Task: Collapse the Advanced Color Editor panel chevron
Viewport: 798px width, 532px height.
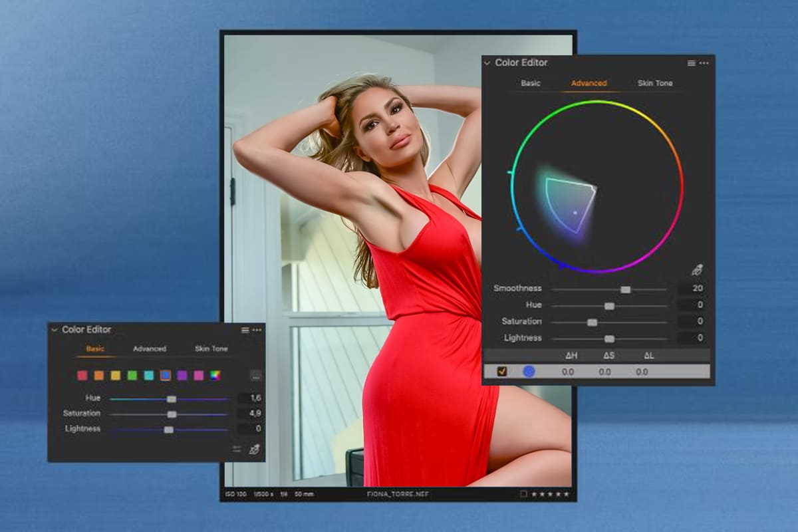Action: 487,63
